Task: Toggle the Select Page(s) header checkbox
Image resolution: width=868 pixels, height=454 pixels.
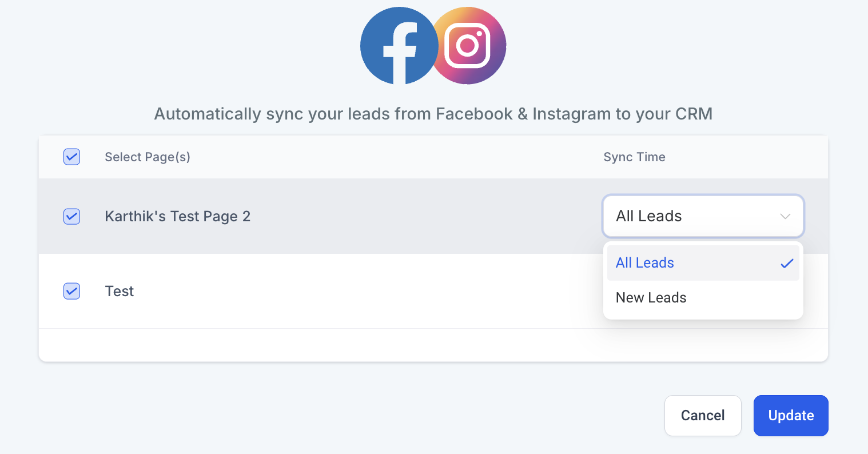Action: click(x=71, y=157)
